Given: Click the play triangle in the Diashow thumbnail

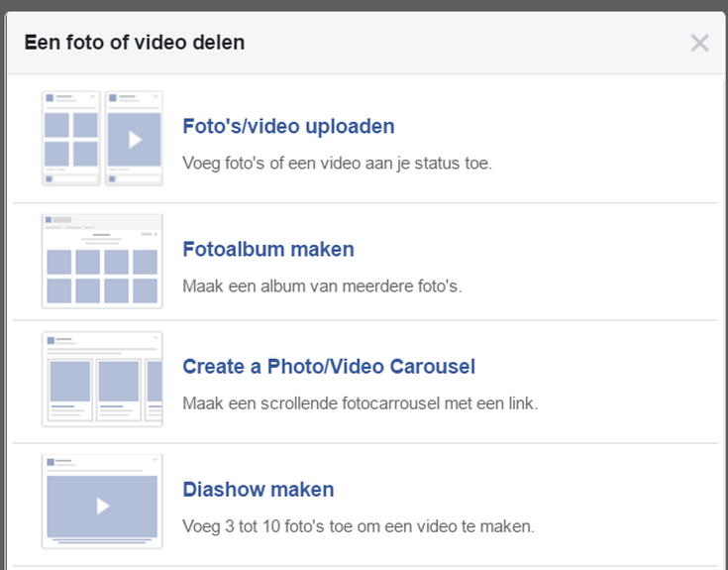Looking at the screenshot, I should [x=102, y=506].
